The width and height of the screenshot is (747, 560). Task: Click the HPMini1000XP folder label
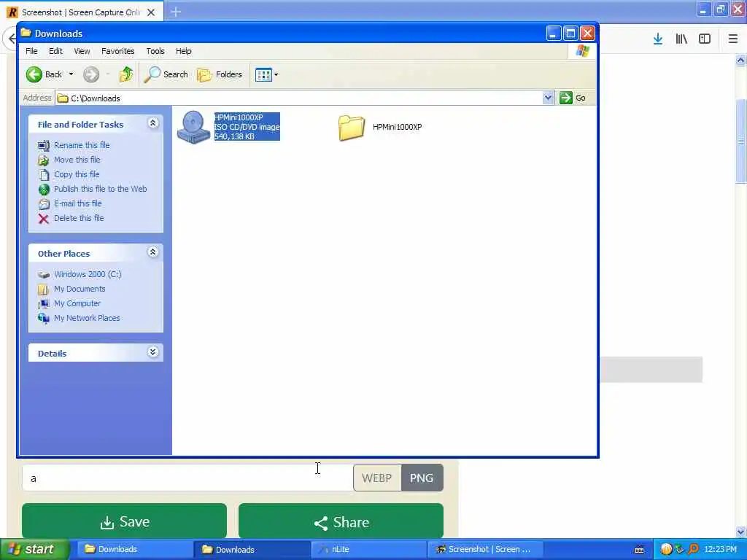pyautogui.click(x=397, y=127)
